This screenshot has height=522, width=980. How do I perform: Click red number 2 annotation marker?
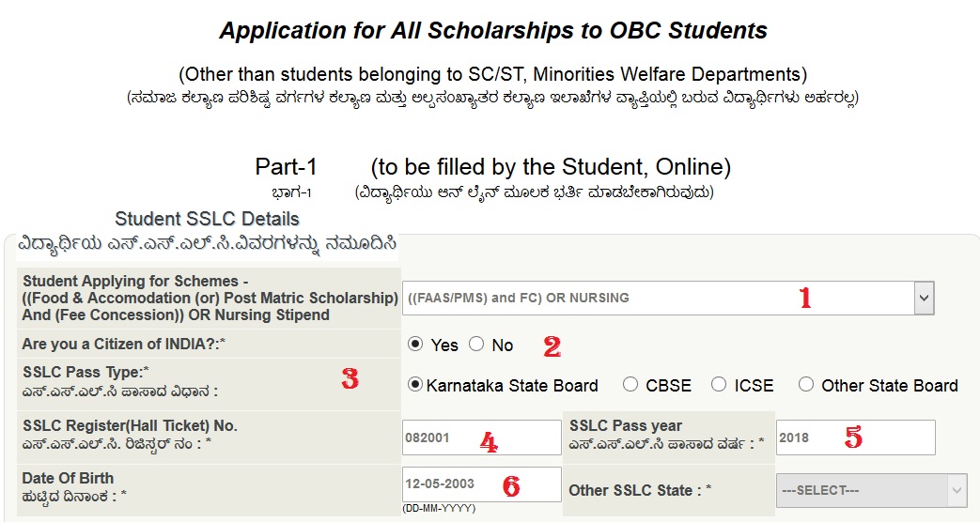tap(552, 346)
